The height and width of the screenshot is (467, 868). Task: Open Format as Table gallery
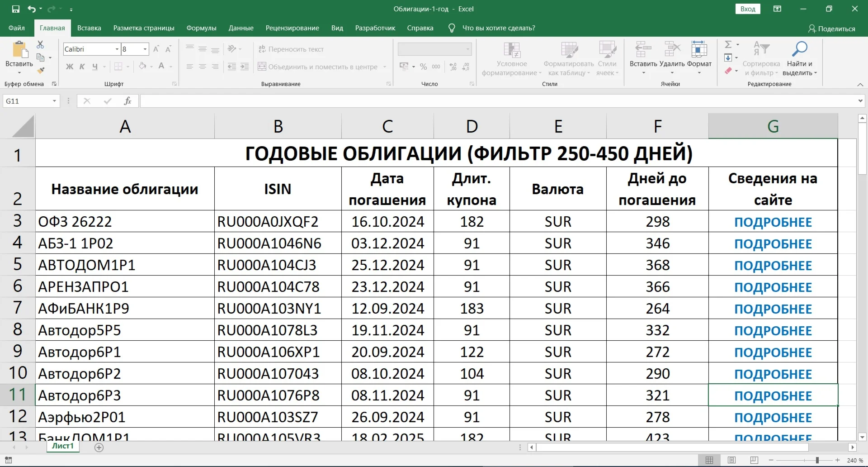coord(568,58)
